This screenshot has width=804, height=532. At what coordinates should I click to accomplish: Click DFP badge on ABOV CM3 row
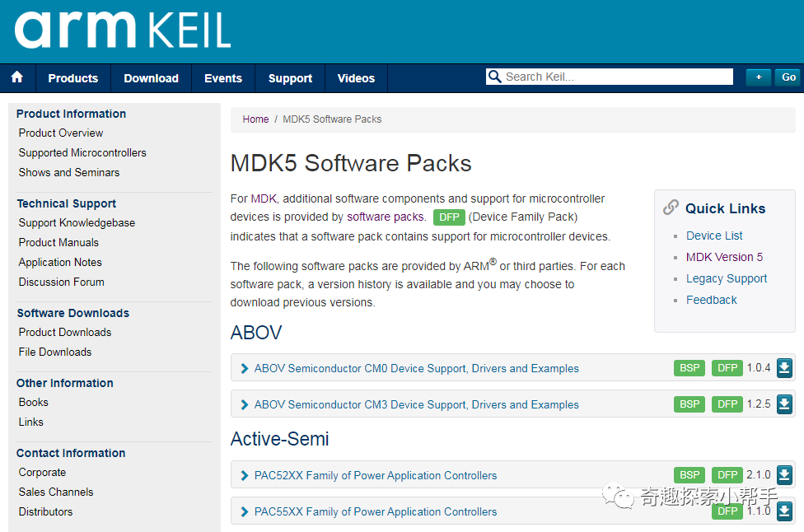click(x=727, y=404)
